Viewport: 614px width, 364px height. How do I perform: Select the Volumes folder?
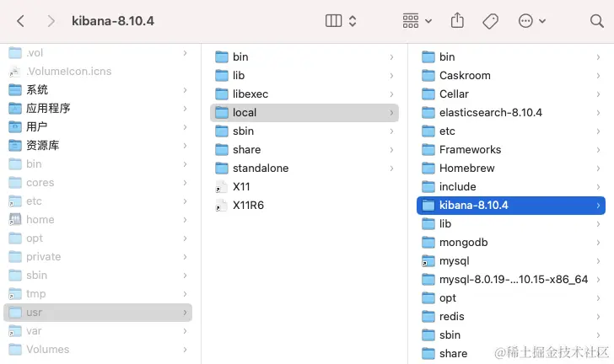98,350
